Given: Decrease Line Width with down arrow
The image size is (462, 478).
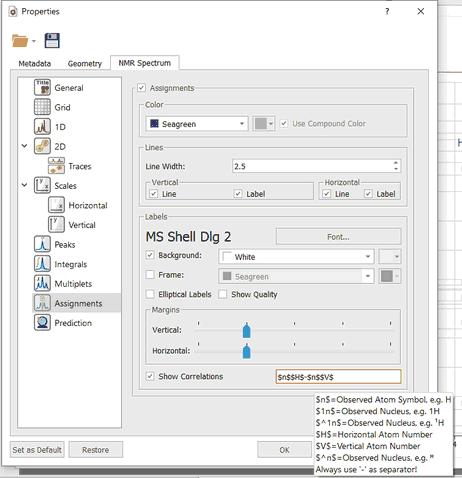Looking at the screenshot, I should click(x=396, y=169).
